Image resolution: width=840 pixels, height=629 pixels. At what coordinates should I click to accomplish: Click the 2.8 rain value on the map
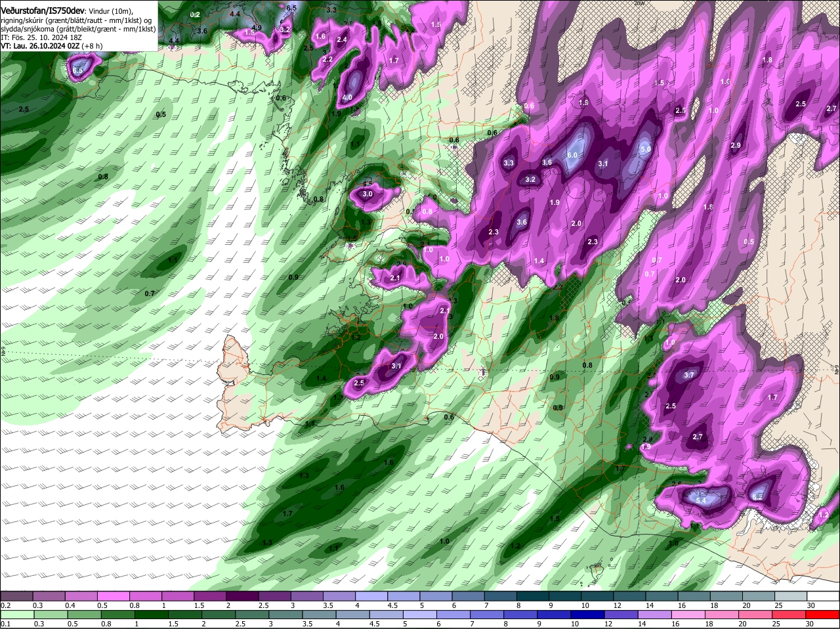647,439
